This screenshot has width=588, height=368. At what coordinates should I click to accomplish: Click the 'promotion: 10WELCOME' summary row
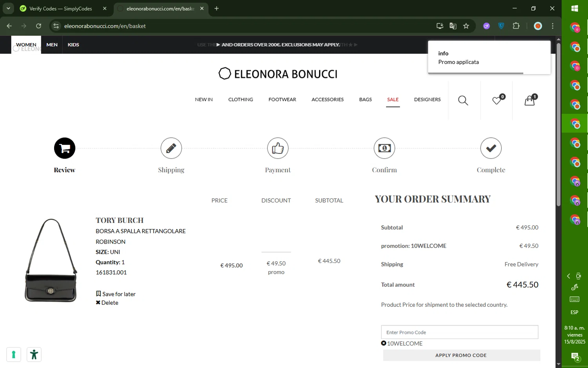(x=459, y=246)
